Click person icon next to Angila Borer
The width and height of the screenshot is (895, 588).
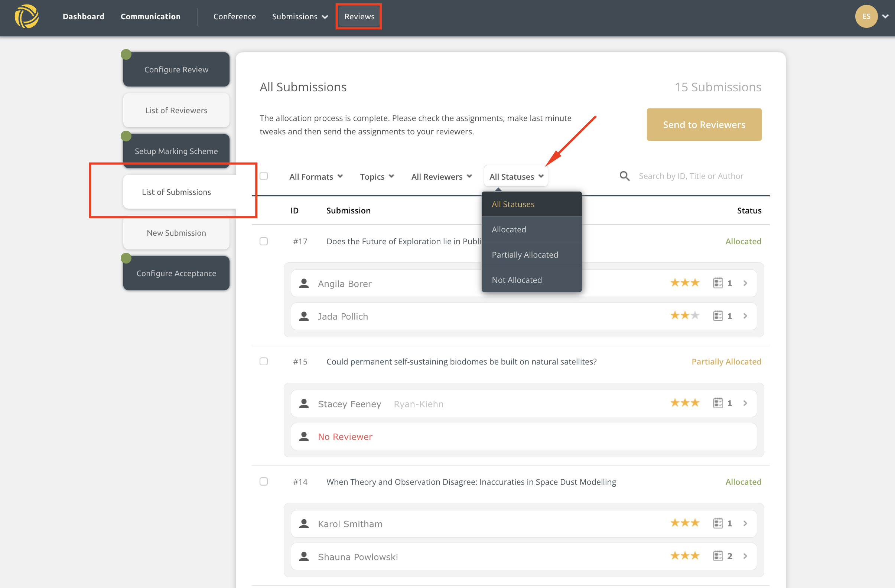point(304,284)
